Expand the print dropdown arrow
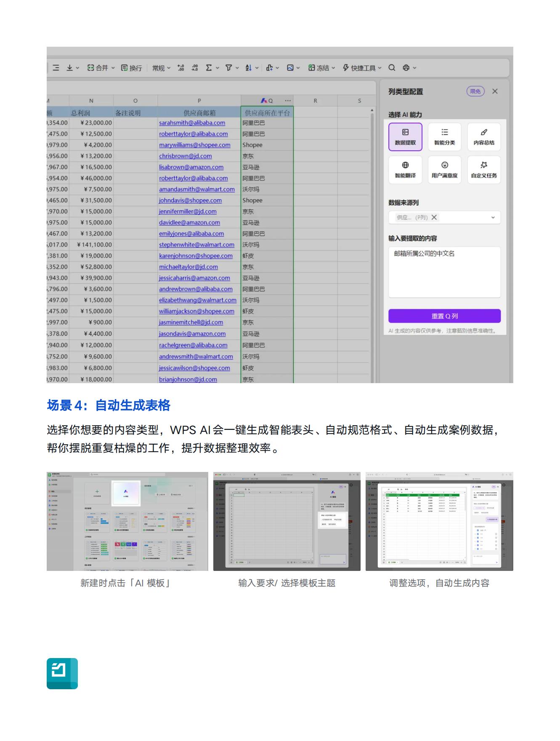The width and height of the screenshot is (560, 741). click(414, 68)
